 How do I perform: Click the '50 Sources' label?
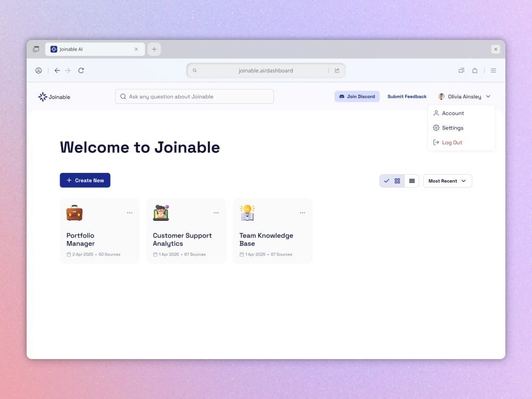[x=110, y=254]
